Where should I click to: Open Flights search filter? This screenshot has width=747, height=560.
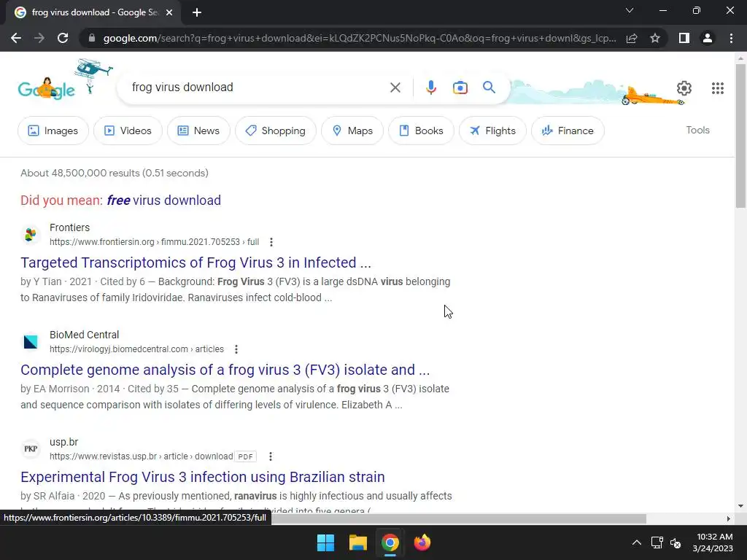(492, 131)
